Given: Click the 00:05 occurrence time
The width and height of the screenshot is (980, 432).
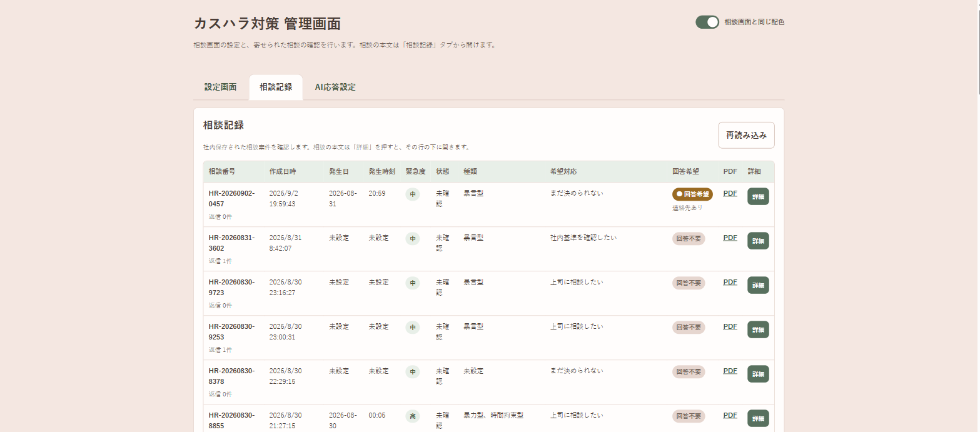Looking at the screenshot, I should click(x=377, y=415).
